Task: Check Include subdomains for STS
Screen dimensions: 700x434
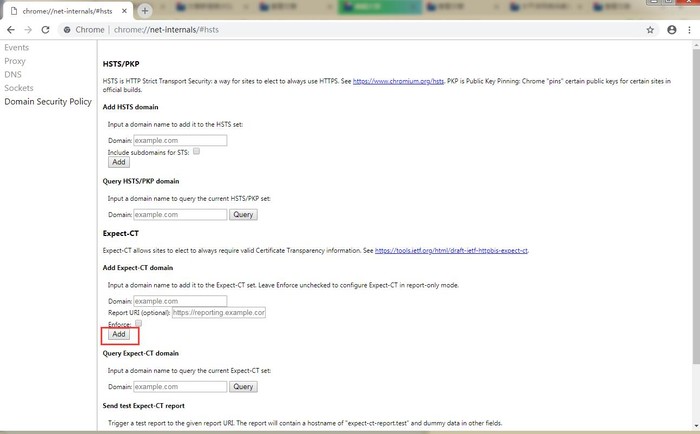Action: (x=197, y=151)
